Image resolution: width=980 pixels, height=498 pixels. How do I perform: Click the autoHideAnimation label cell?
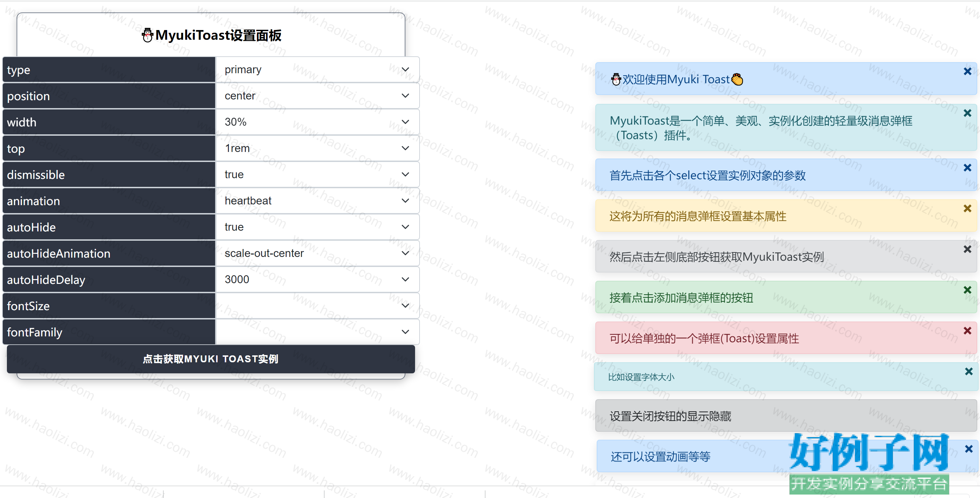(x=109, y=253)
